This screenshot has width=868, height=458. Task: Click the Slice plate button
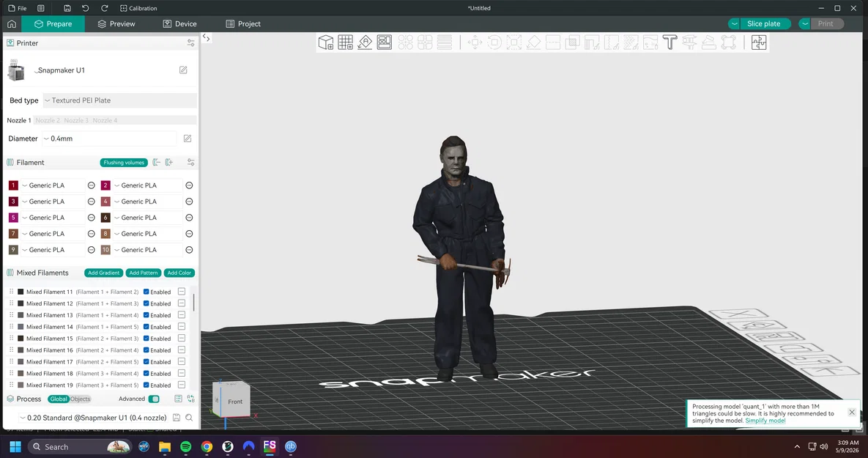coord(764,23)
